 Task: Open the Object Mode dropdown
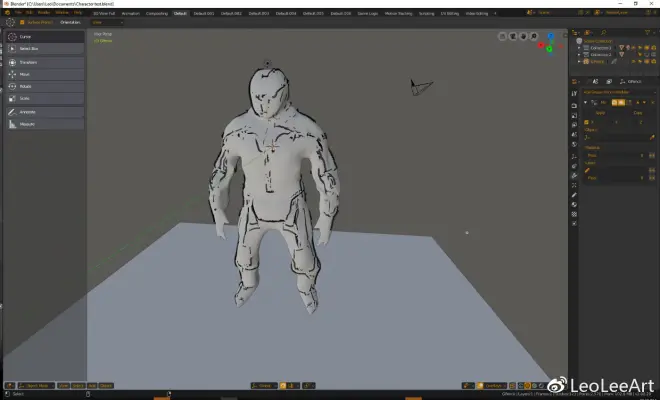pyautogui.click(x=36, y=386)
